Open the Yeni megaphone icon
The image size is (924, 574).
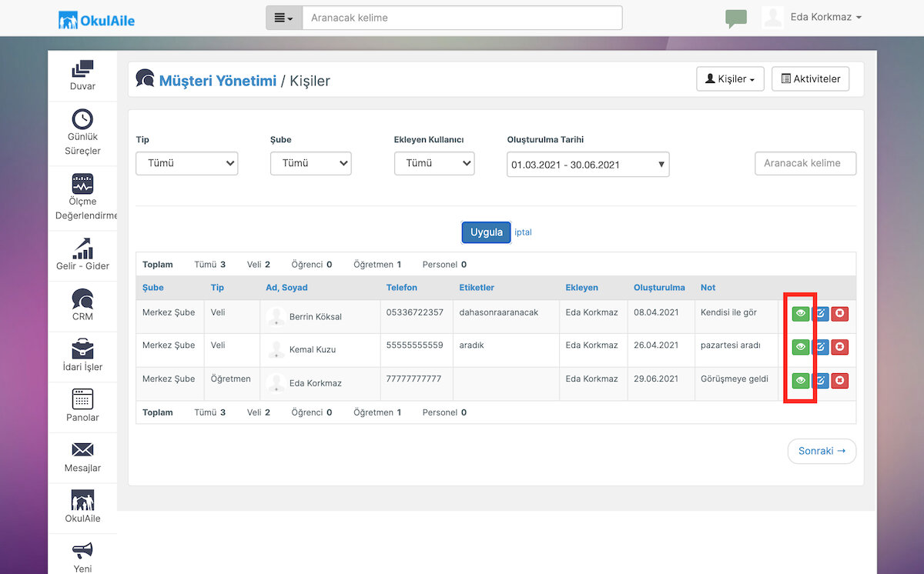82,550
